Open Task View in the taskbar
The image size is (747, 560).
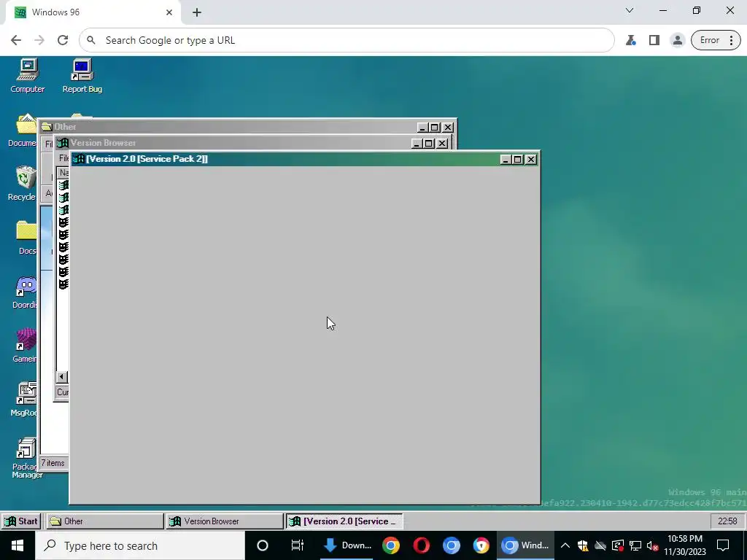point(298,545)
